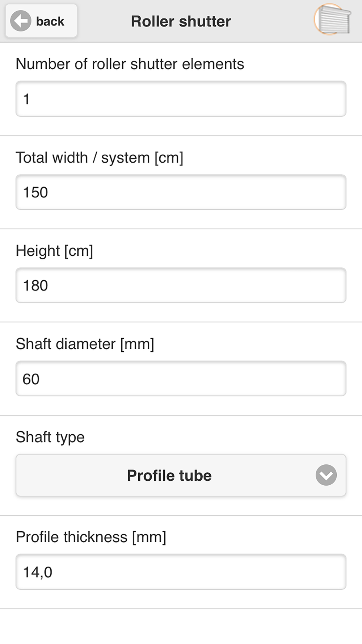
Task: Tap the Number of roller shutter elements label
Action: (x=130, y=64)
